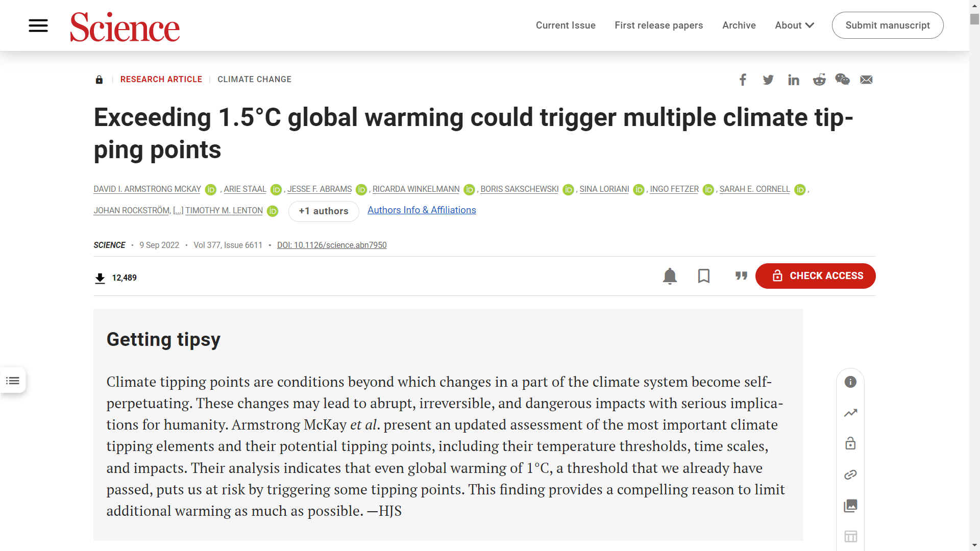Image resolution: width=980 pixels, height=551 pixels.
Task: Open table of contents side toggle
Action: 13,381
